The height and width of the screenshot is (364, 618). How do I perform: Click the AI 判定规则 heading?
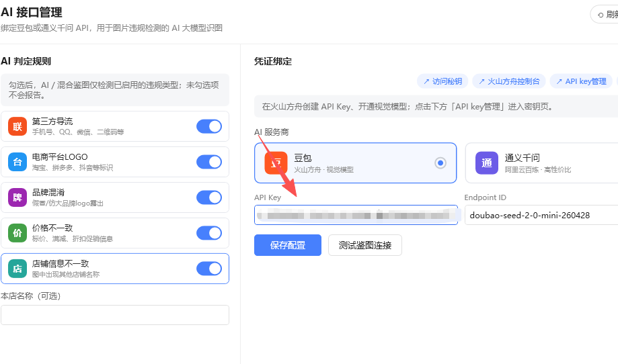coord(26,61)
